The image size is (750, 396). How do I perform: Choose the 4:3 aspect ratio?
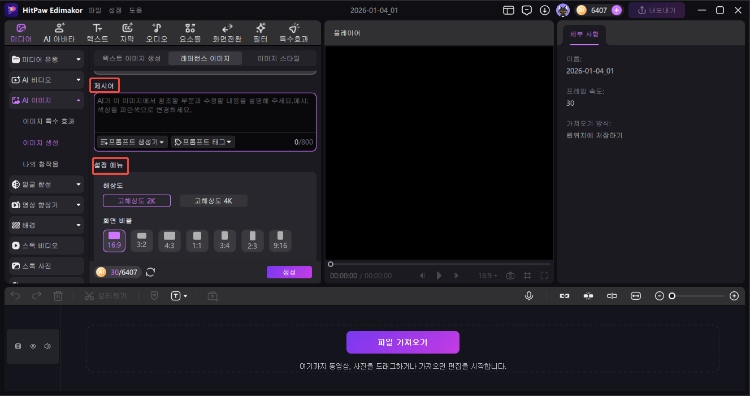point(169,240)
